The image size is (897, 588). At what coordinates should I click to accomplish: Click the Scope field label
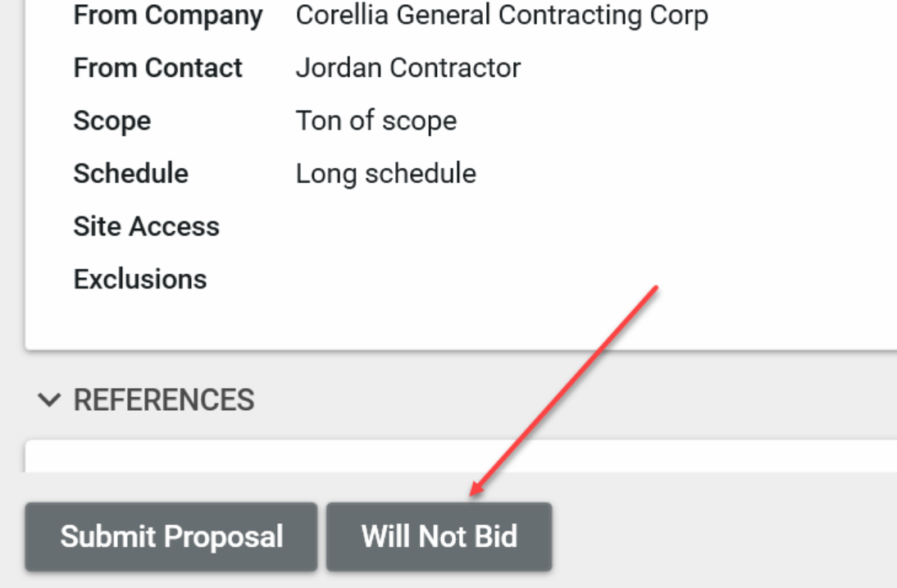(x=112, y=121)
